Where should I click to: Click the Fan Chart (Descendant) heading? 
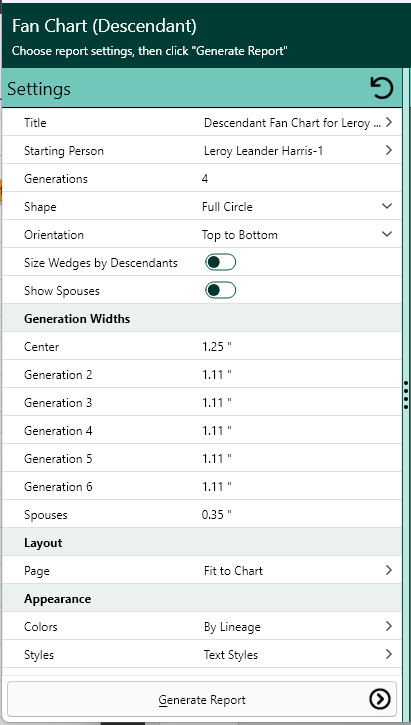104,26
